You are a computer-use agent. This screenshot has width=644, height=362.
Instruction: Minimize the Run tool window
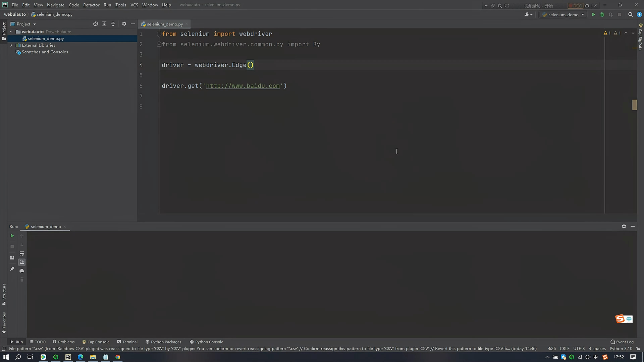tap(633, 227)
